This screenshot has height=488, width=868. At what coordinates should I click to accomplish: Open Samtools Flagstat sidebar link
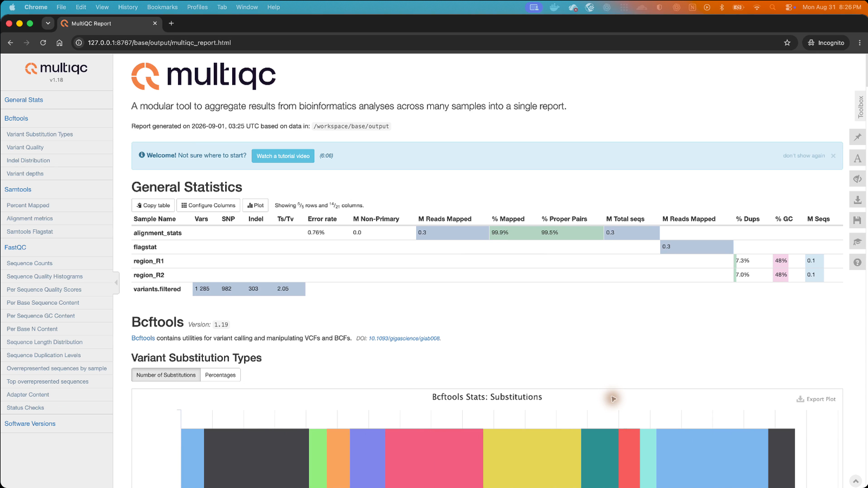(x=30, y=232)
